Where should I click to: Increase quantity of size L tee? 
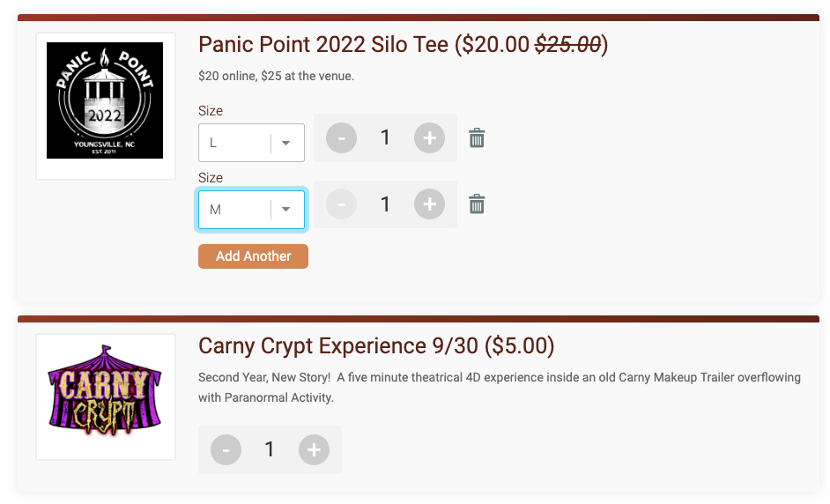pyautogui.click(x=429, y=137)
